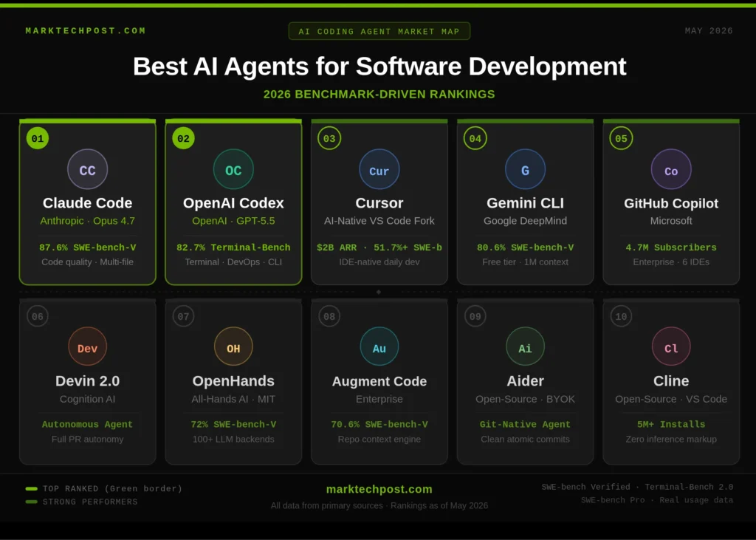Select the rank 02 badge
This screenshot has width=756, height=540.
(x=183, y=138)
